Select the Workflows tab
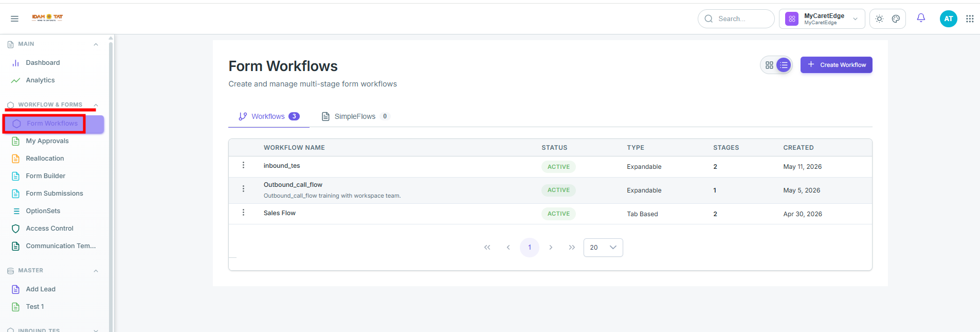This screenshot has width=980, height=332. click(269, 116)
